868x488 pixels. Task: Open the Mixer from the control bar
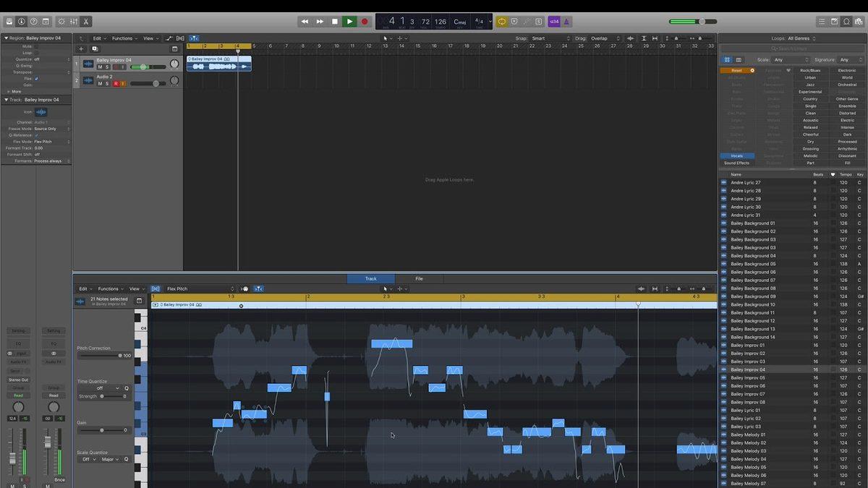pos(74,22)
